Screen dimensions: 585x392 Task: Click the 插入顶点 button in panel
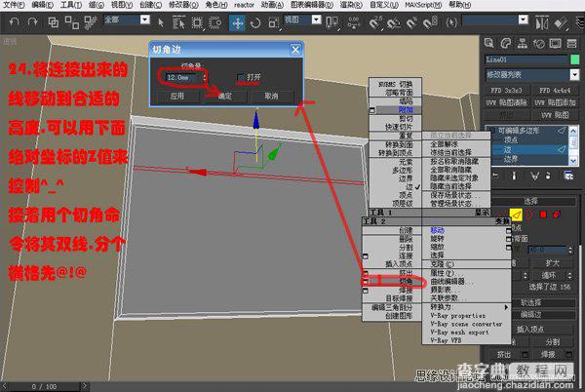(x=530, y=329)
